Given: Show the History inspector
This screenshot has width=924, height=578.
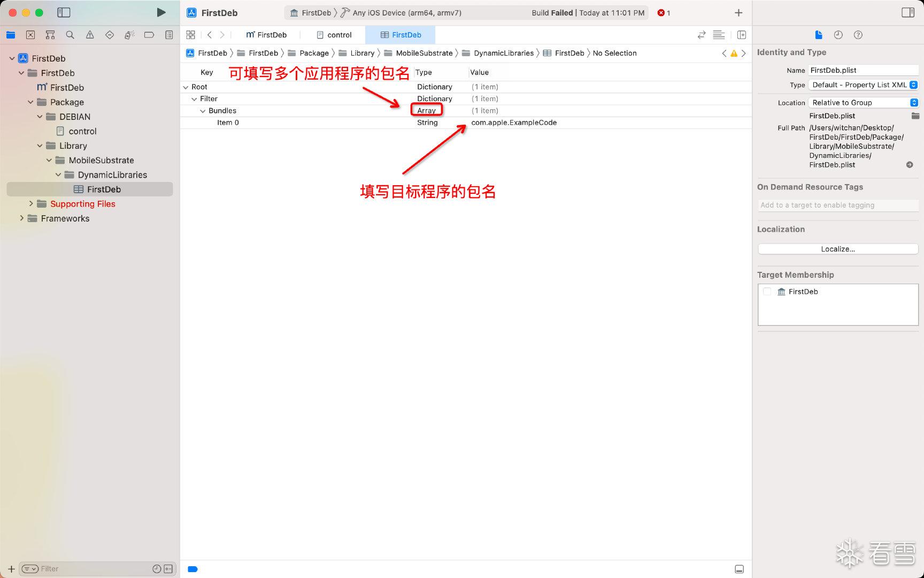Looking at the screenshot, I should pyautogui.click(x=838, y=35).
